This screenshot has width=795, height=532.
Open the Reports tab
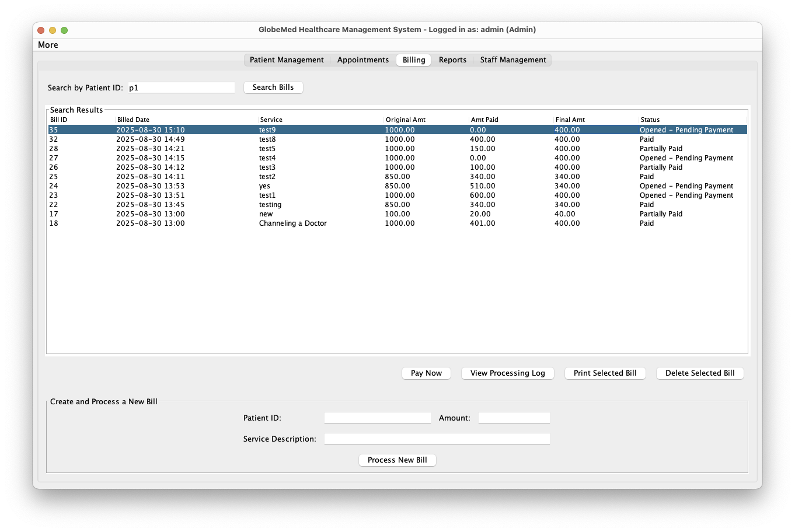pyautogui.click(x=452, y=60)
